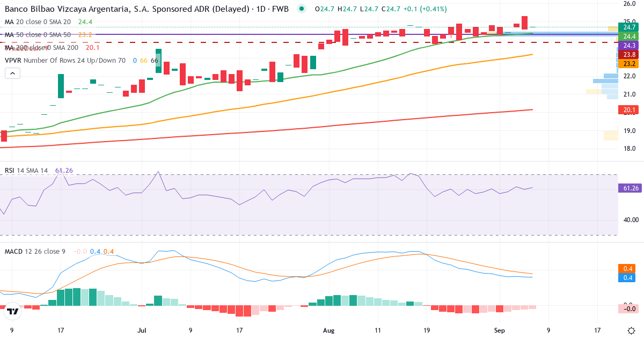Click the 21.0 price scale label

pos(630,95)
